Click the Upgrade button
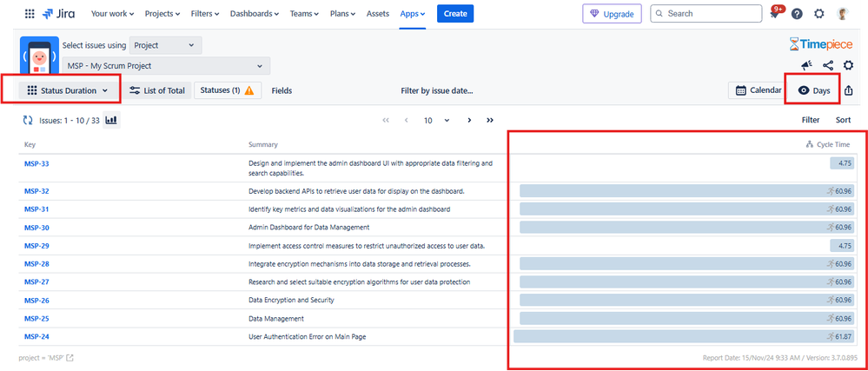The width and height of the screenshot is (868, 371). point(612,15)
